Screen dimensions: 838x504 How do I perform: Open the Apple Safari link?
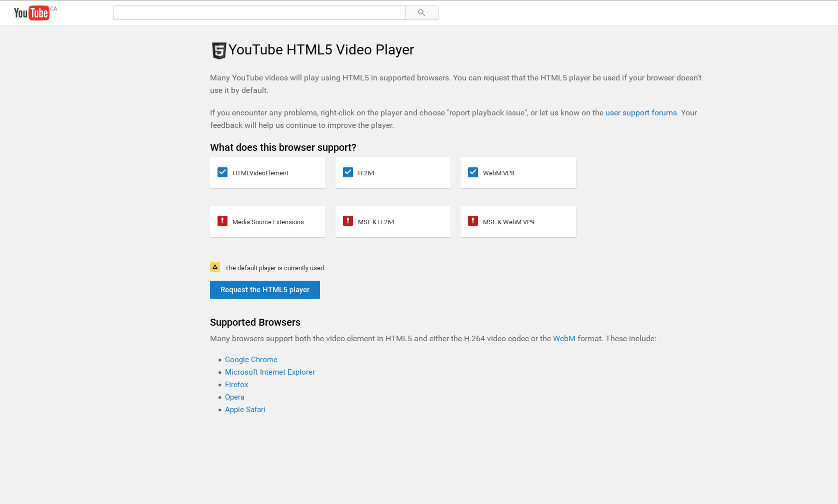coord(245,410)
